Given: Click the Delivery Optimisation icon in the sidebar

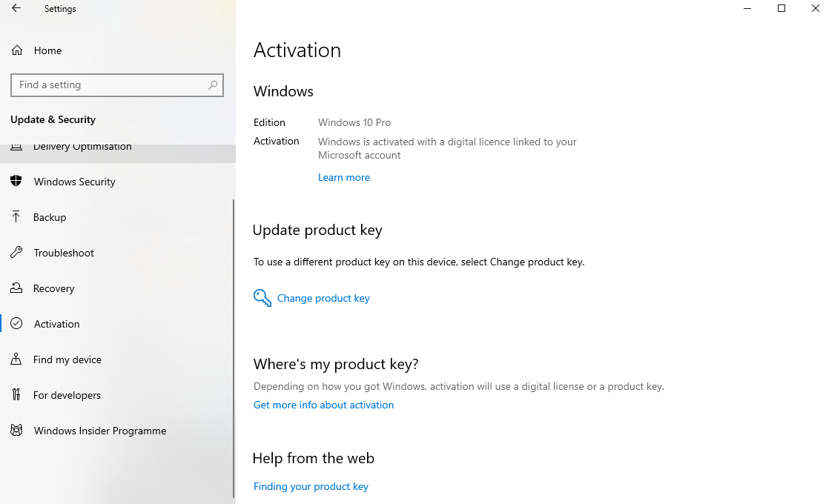Looking at the screenshot, I should coord(16,147).
